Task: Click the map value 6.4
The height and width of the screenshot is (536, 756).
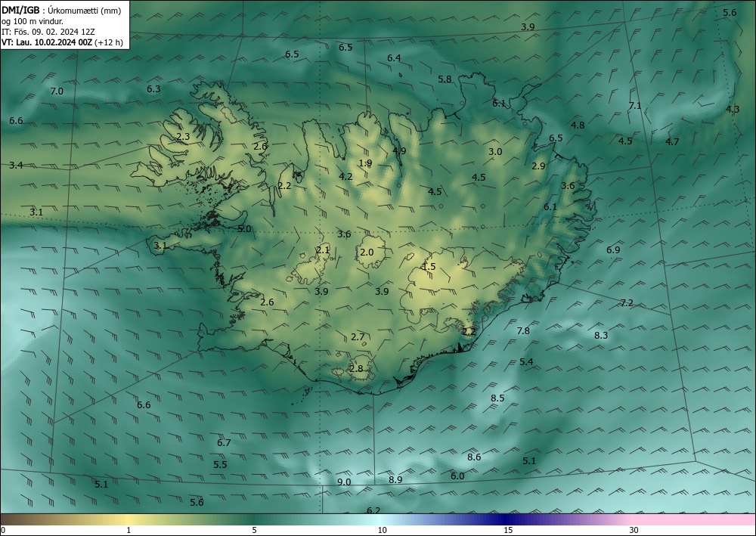Action: coord(394,58)
